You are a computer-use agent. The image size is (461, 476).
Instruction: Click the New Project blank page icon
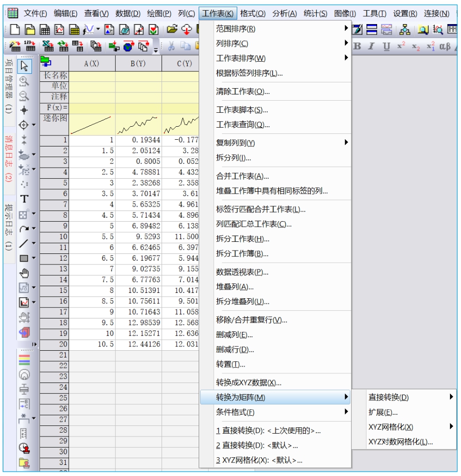[15, 30]
